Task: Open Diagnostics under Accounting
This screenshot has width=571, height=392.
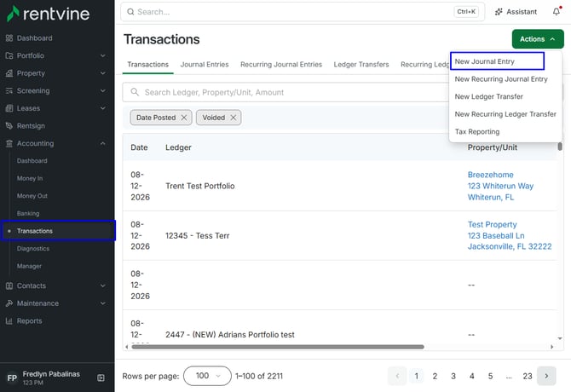Action: pyautogui.click(x=32, y=249)
